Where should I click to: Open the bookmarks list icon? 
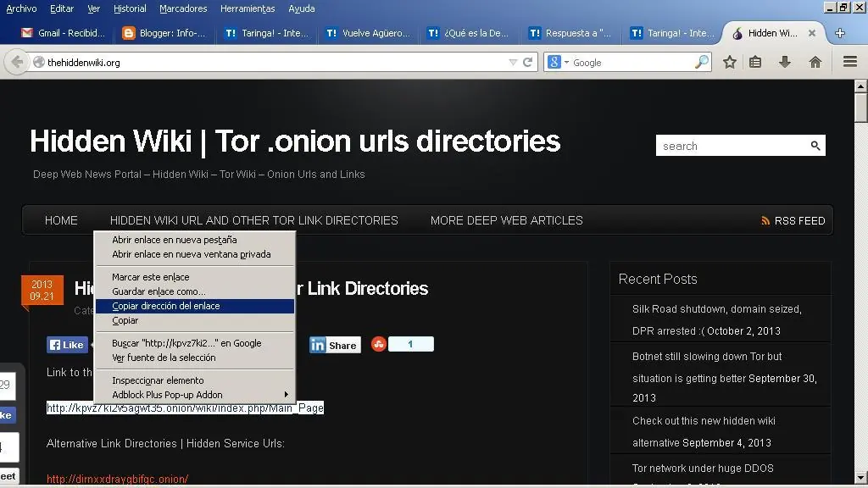click(x=755, y=62)
